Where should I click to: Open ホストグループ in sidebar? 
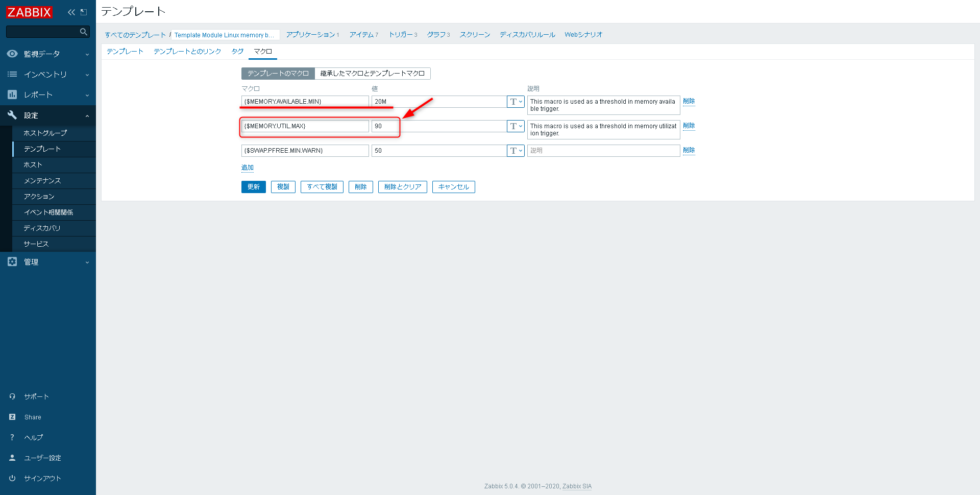coord(54,133)
